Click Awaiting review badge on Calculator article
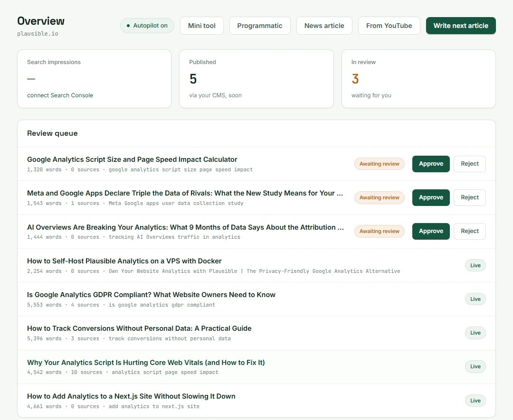Screen dimensions: 513x420 (379, 164)
